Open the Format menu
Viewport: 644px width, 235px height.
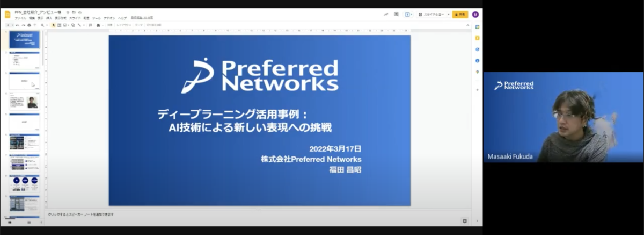[61, 18]
